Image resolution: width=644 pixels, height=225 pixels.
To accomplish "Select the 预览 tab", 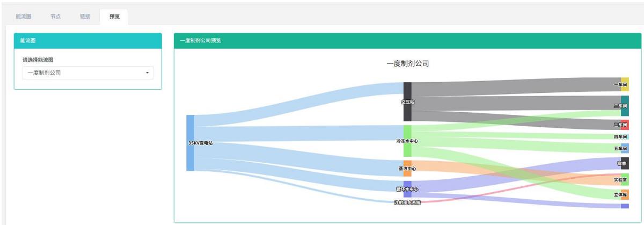I will [x=114, y=16].
